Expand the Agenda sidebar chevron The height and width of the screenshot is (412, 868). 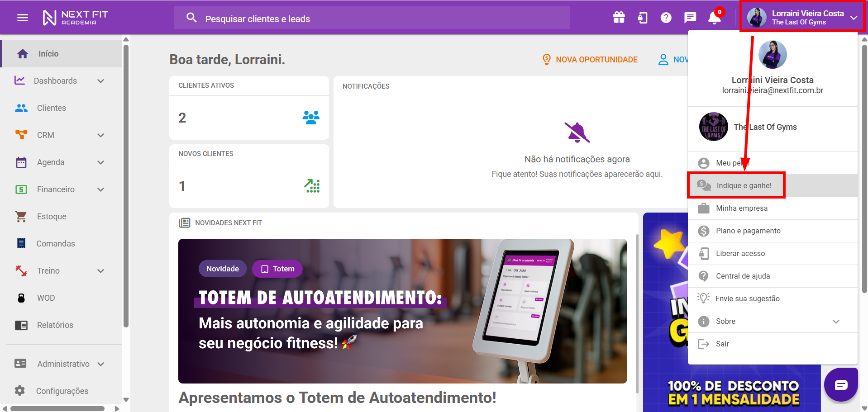pos(100,162)
